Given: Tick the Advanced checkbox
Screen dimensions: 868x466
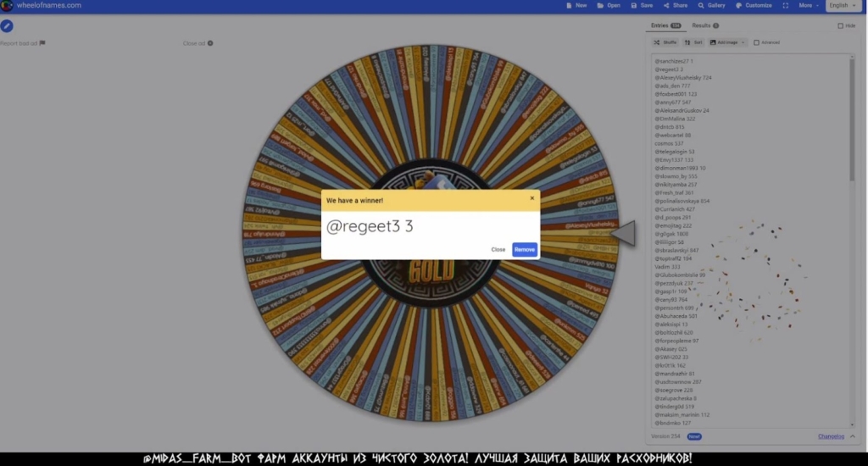Looking at the screenshot, I should click(756, 42).
